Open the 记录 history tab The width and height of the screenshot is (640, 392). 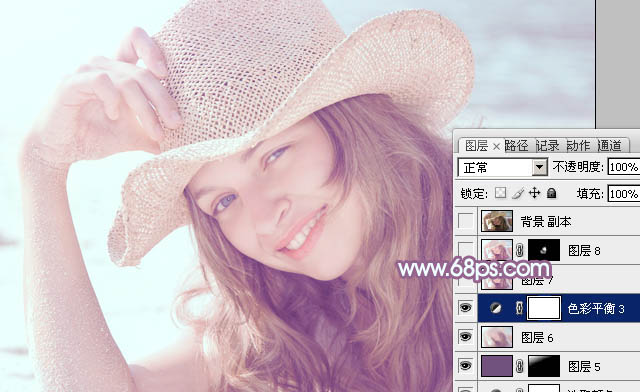click(548, 145)
